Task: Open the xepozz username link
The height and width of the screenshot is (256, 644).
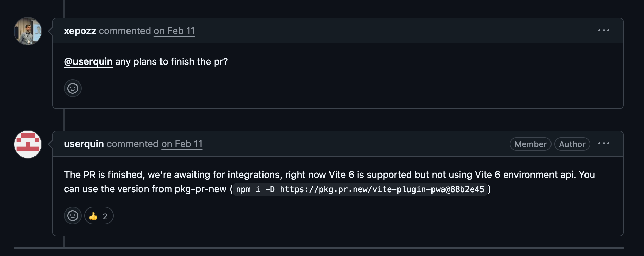Action: coord(80,31)
